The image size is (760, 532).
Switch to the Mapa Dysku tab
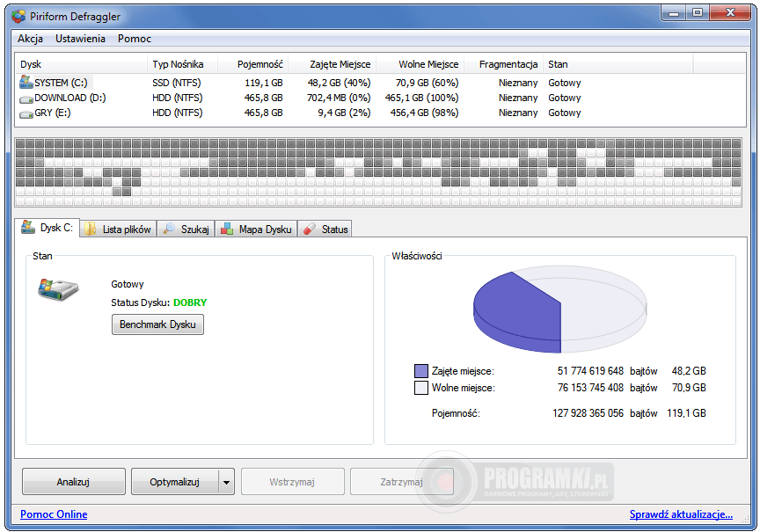click(256, 230)
